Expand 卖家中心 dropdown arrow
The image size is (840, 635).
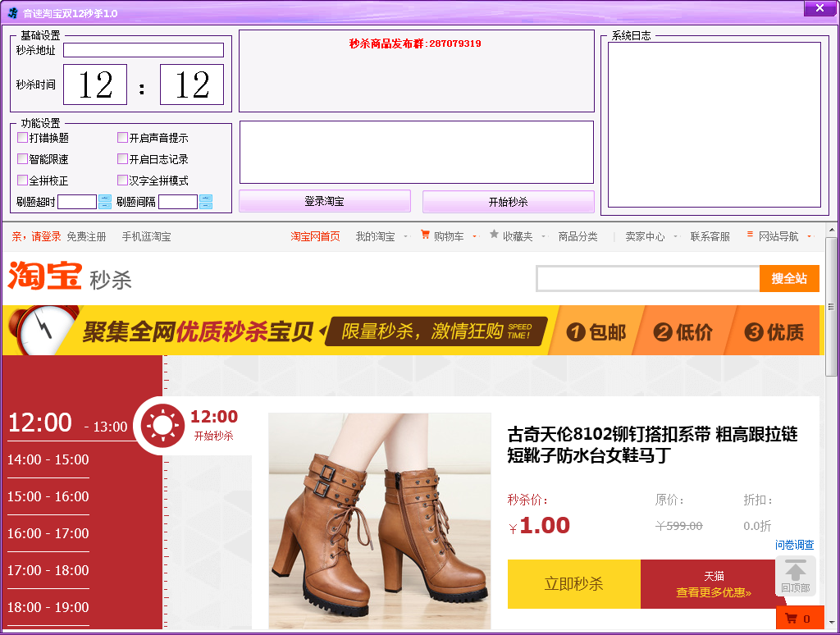point(675,236)
